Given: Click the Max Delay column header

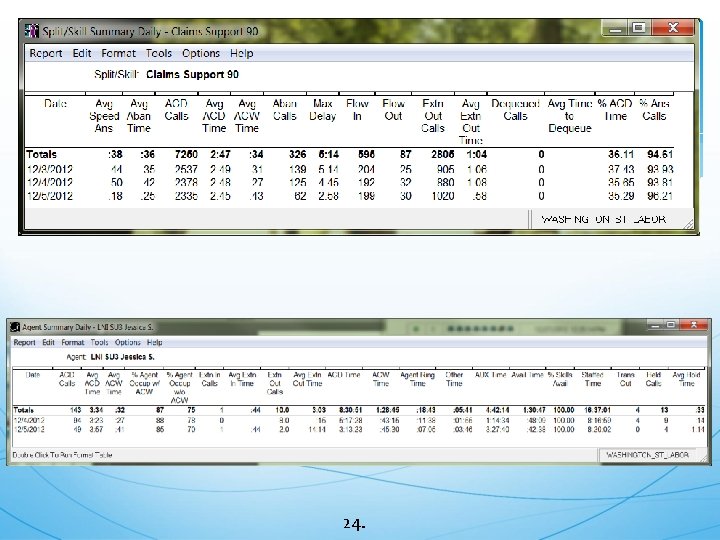Looking at the screenshot, I should click(322, 110).
